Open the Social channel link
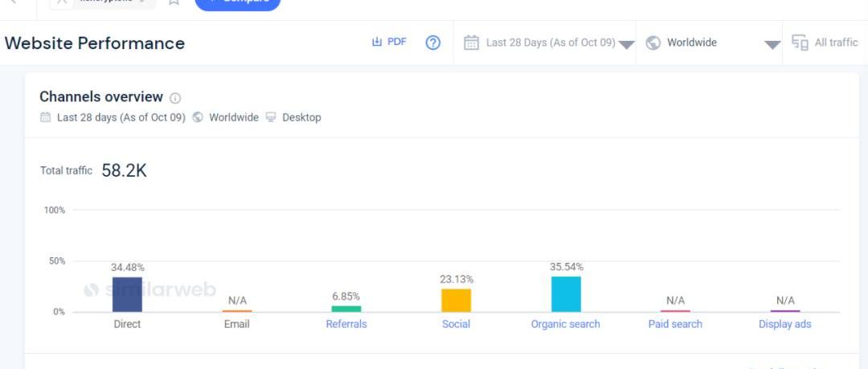 (456, 324)
